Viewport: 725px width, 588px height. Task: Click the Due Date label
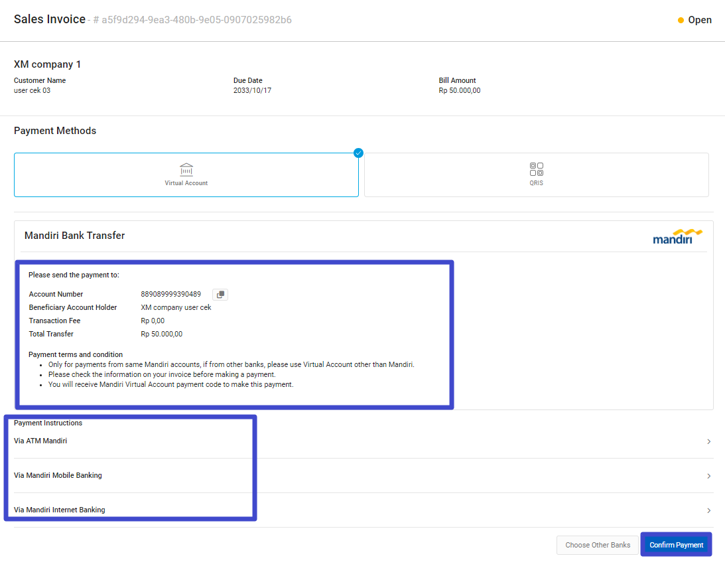(248, 80)
